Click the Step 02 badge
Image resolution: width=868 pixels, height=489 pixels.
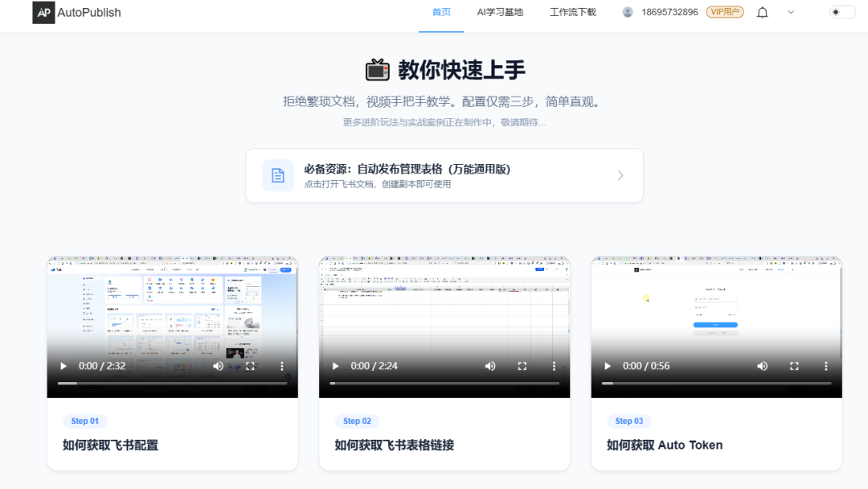(357, 421)
